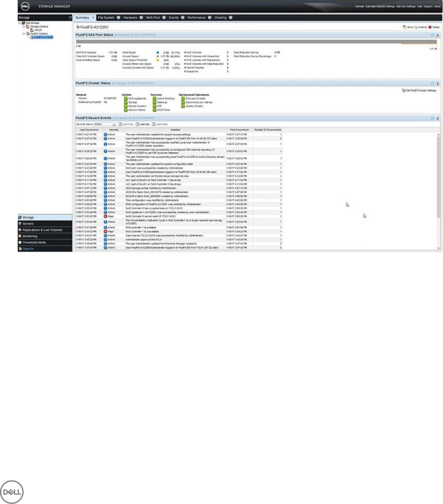Screen dimensions: 443x504
Task: Open the NAS Pool tab
Action: point(153,18)
